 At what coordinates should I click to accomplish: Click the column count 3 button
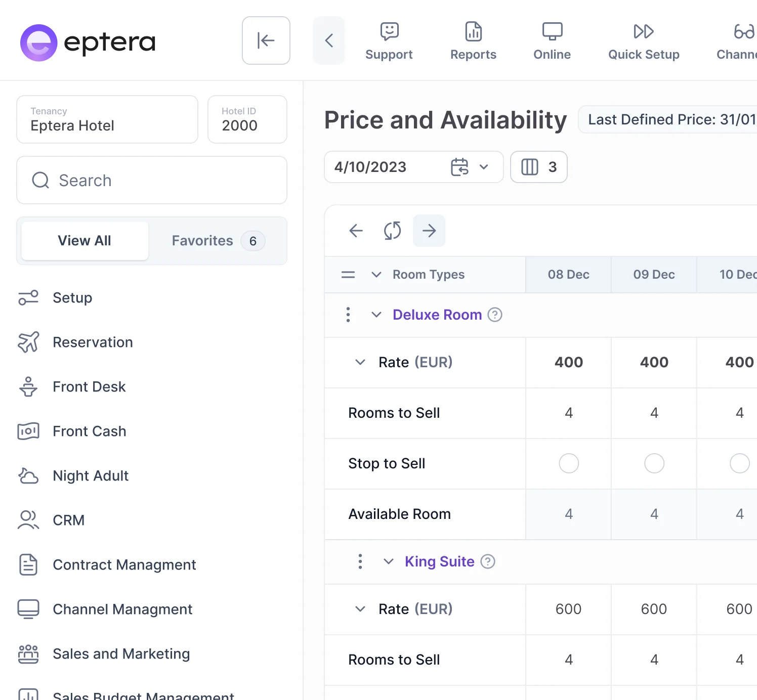point(539,167)
